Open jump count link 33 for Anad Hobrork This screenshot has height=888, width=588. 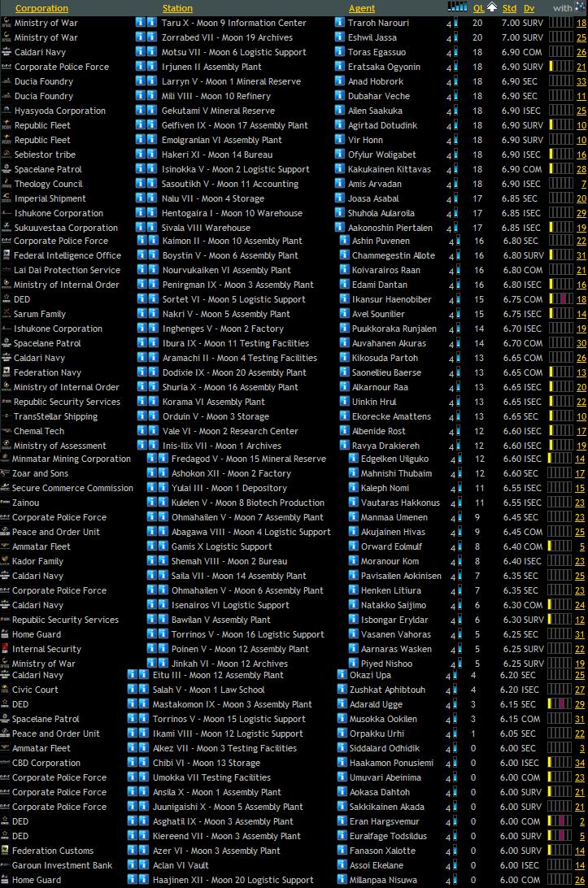581,81
